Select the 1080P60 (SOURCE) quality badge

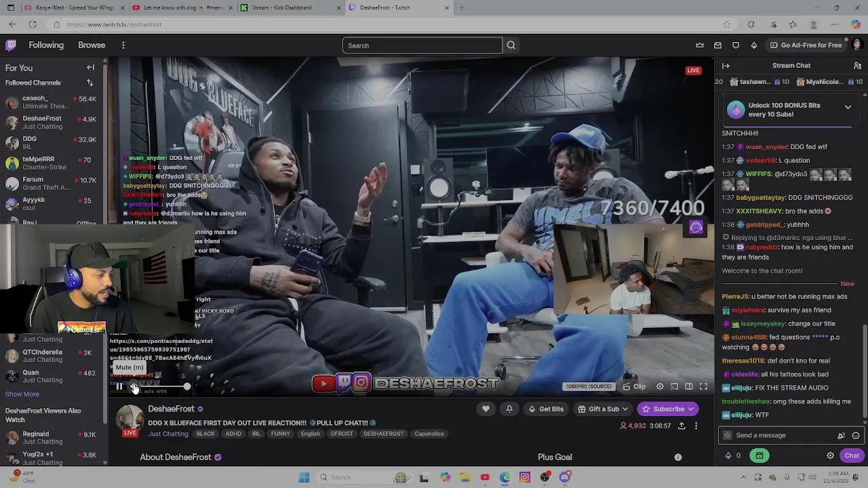[x=589, y=386]
